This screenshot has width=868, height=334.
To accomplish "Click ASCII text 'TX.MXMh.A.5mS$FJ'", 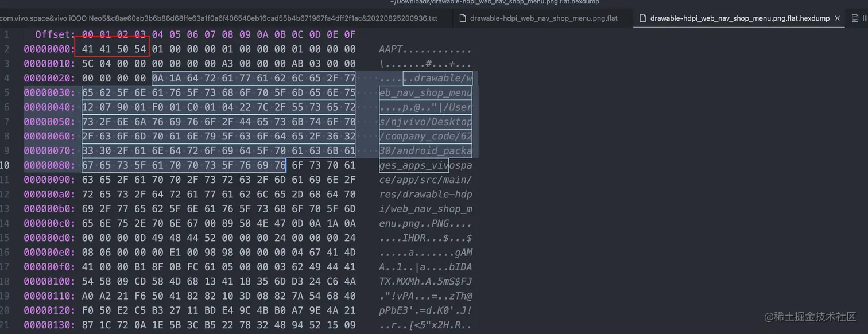I will click(x=425, y=281).
